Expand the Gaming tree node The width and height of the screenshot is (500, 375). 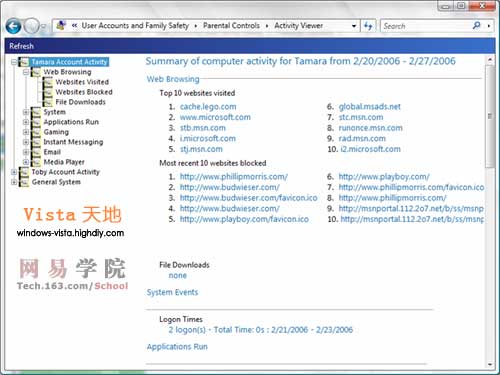point(26,132)
